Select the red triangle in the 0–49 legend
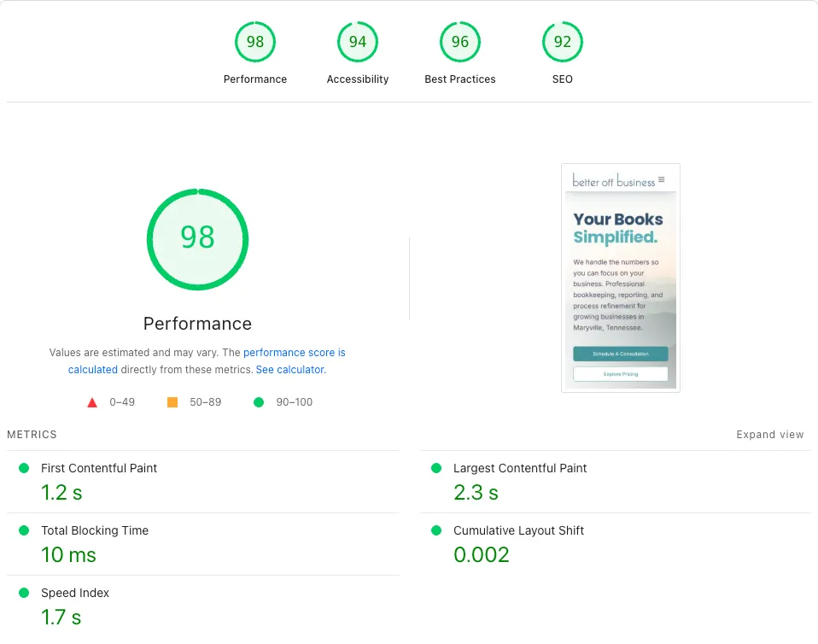Screen dimensions: 818x644 pyautogui.click(x=92, y=401)
